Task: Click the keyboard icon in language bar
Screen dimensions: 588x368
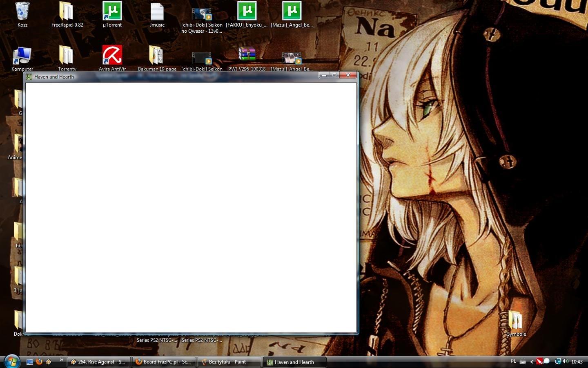Action: pos(523,361)
